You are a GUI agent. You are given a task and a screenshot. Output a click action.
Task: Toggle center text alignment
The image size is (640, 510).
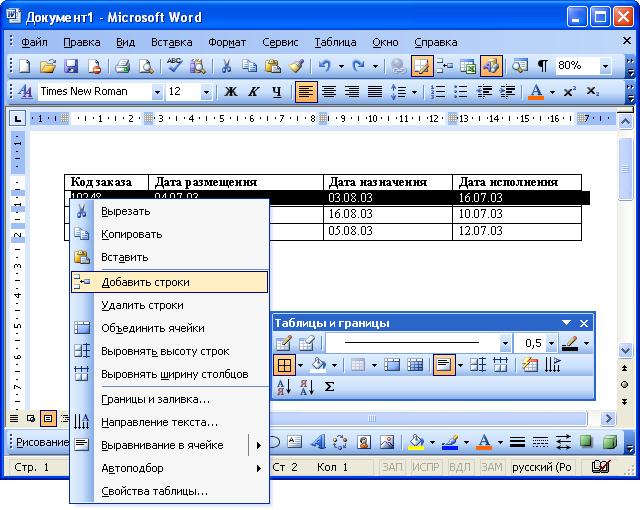329,91
